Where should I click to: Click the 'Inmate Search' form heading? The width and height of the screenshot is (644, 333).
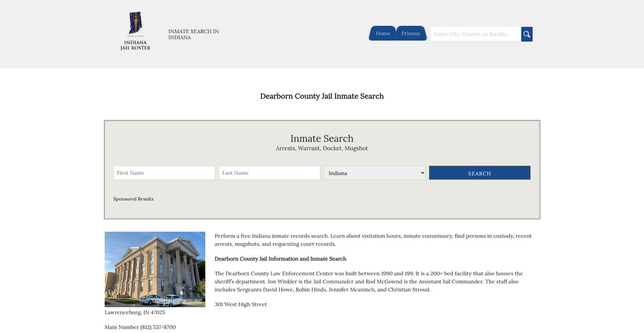[x=322, y=139]
